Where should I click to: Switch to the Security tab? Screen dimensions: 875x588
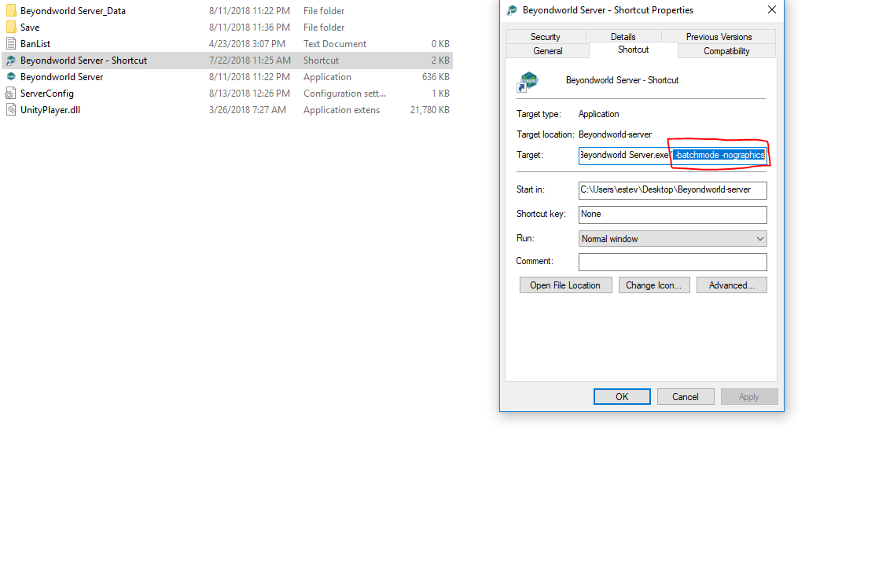[545, 37]
